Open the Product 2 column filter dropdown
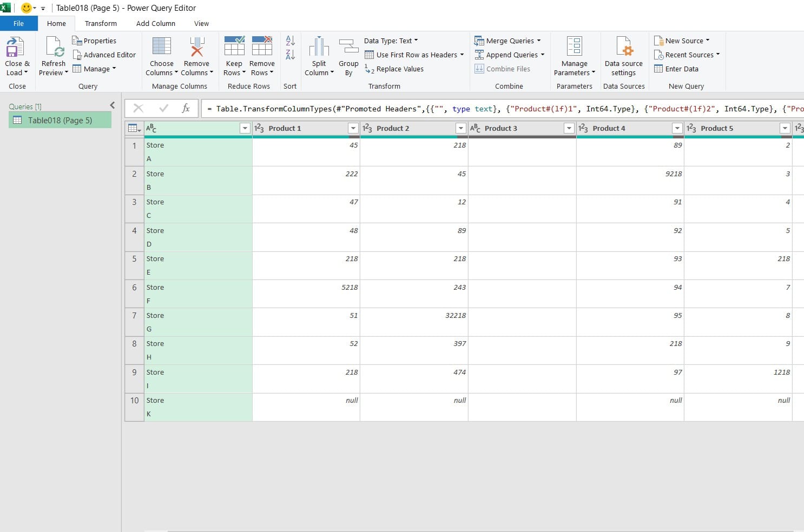 click(x=461, y=128)
